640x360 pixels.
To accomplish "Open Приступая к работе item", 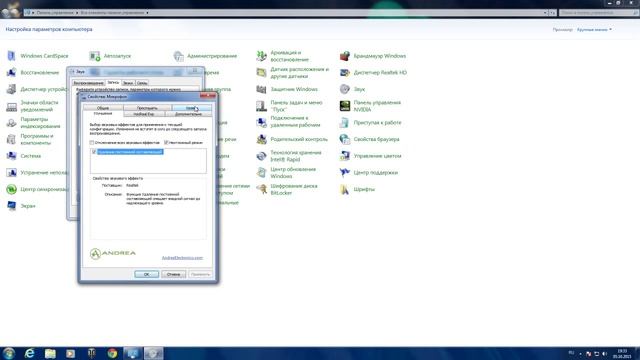I will 371,122.
